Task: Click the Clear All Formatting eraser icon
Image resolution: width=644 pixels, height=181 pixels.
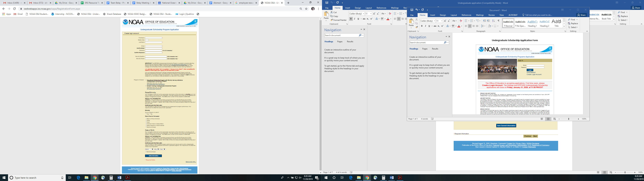Action: click(x=461, y=21)
